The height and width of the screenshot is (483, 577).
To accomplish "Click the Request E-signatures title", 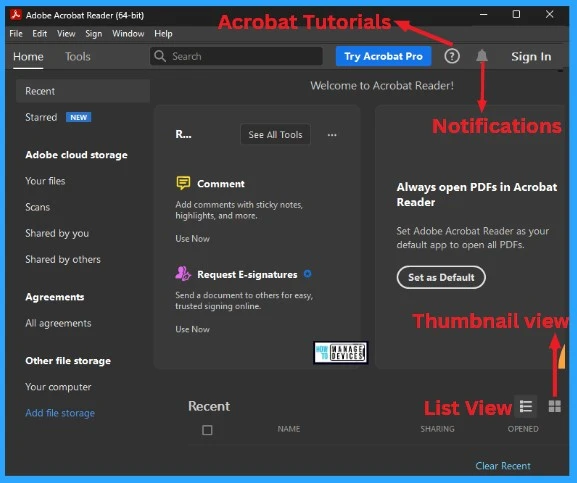I will coord(247,274).
